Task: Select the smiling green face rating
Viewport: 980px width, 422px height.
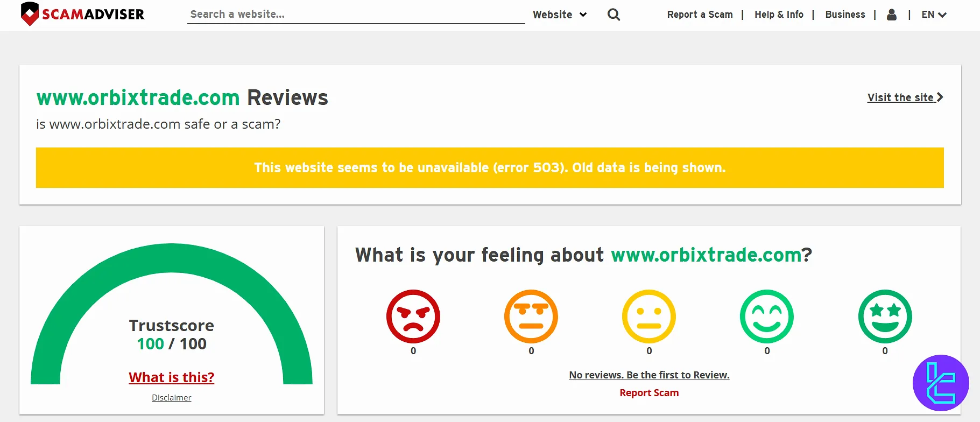Action: [767, 316]
